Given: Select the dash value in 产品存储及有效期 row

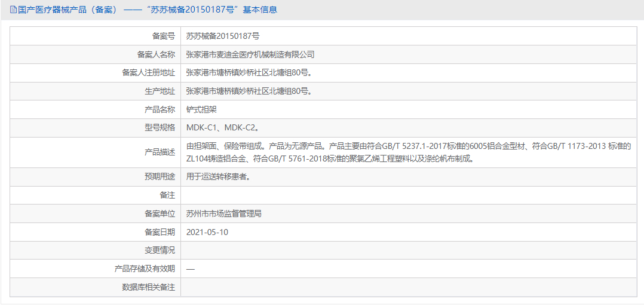Looking at the screenshot, I should point(190,269).
